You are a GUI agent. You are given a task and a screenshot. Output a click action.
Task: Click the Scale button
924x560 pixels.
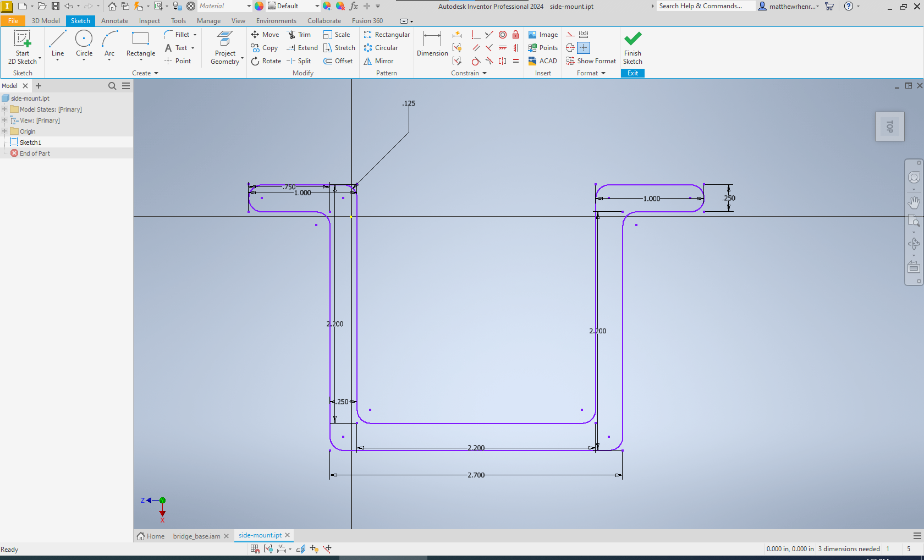coord(337,35)
